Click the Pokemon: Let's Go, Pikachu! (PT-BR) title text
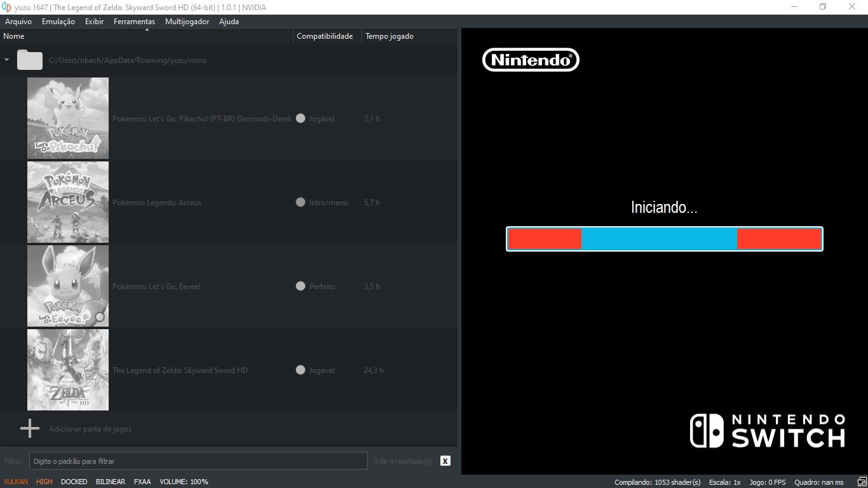This screenshot has width=868, height=488. [x=202, y=119]
